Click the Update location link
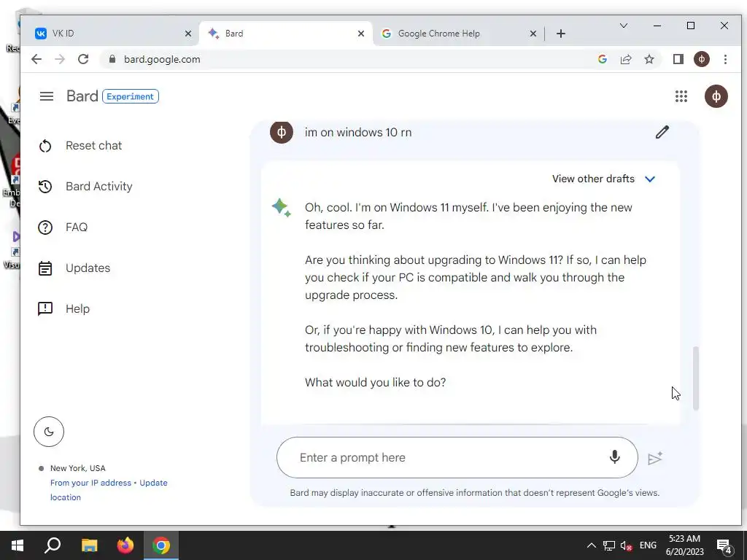747x560 pixels. tap(153, 483)
